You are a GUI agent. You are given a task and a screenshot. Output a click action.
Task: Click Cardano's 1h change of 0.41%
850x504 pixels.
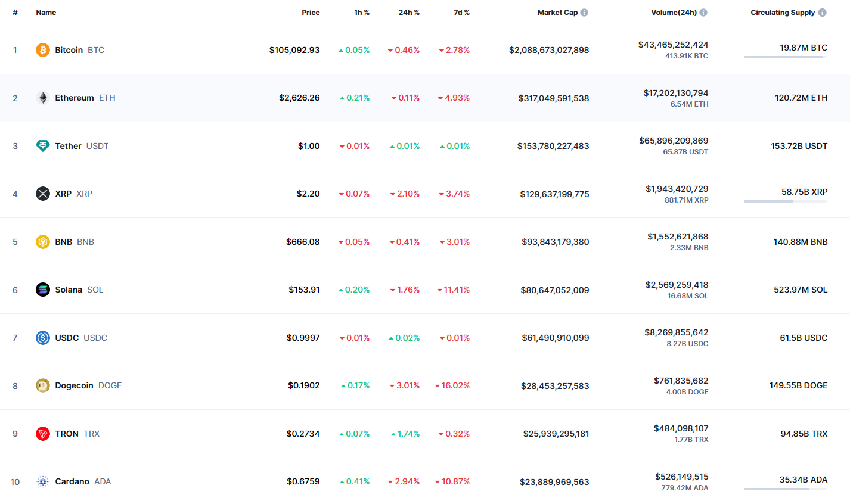pos(355,481)
